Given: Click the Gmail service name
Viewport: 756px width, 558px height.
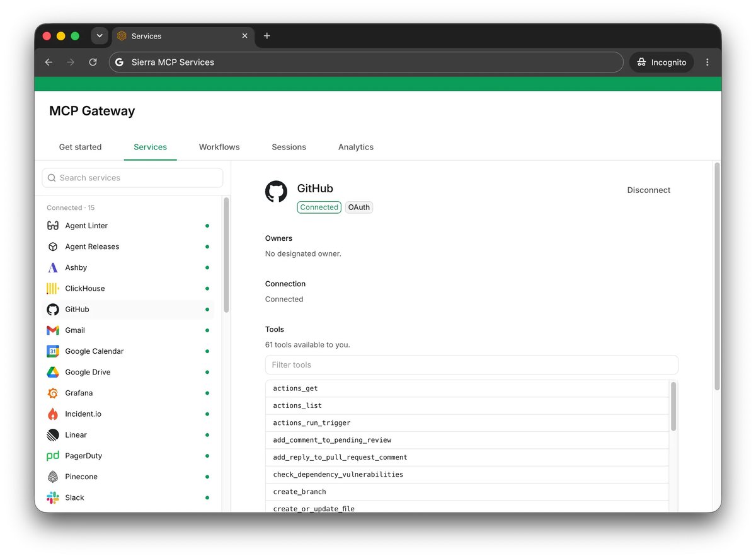Looking at the screenshot, I should point(75,330).
